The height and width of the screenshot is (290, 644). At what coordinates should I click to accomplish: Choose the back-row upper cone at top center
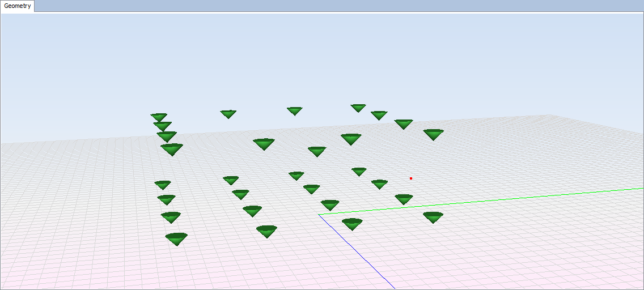294,110
